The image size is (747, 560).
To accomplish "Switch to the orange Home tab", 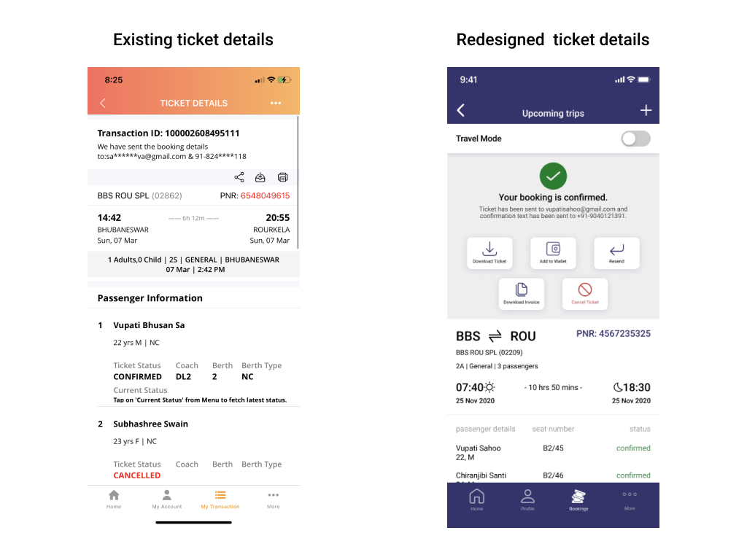I will [x=114, y=499].
